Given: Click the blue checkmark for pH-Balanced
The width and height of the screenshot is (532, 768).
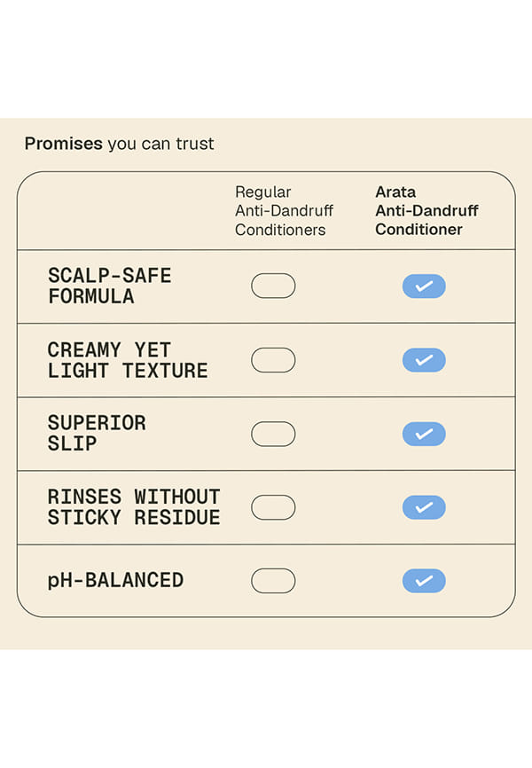Looking at the screenshot, I should click(424, 580).
